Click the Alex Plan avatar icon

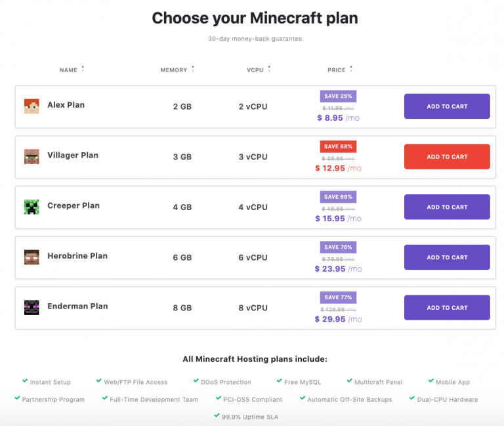click(31, 106)
